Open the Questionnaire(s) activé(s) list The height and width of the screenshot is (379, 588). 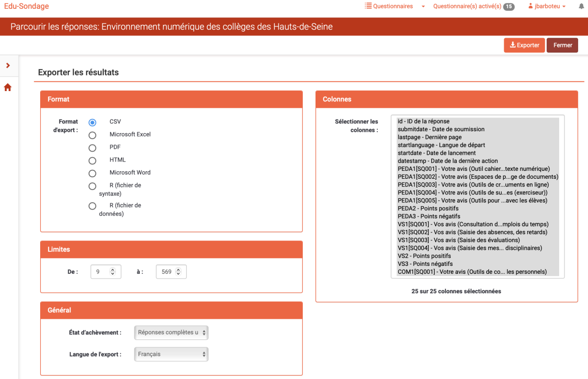pyautogui.click(x=474, y=6)
